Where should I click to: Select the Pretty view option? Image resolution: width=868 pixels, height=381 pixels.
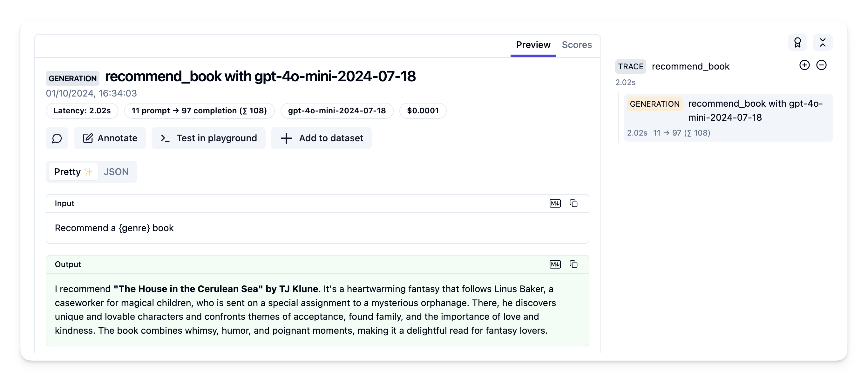pyautogui.click(x=73, y=172)
